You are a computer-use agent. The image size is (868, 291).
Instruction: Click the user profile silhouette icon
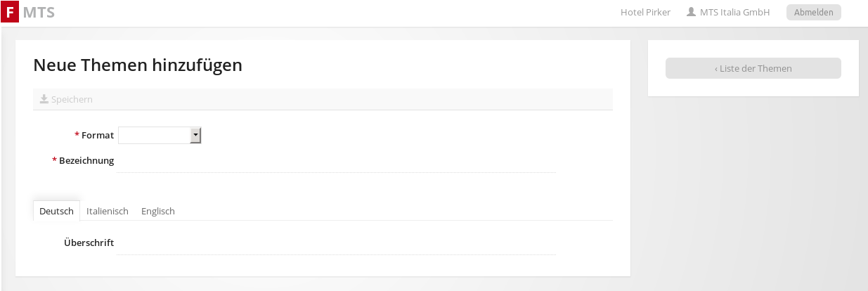(691, 12)
